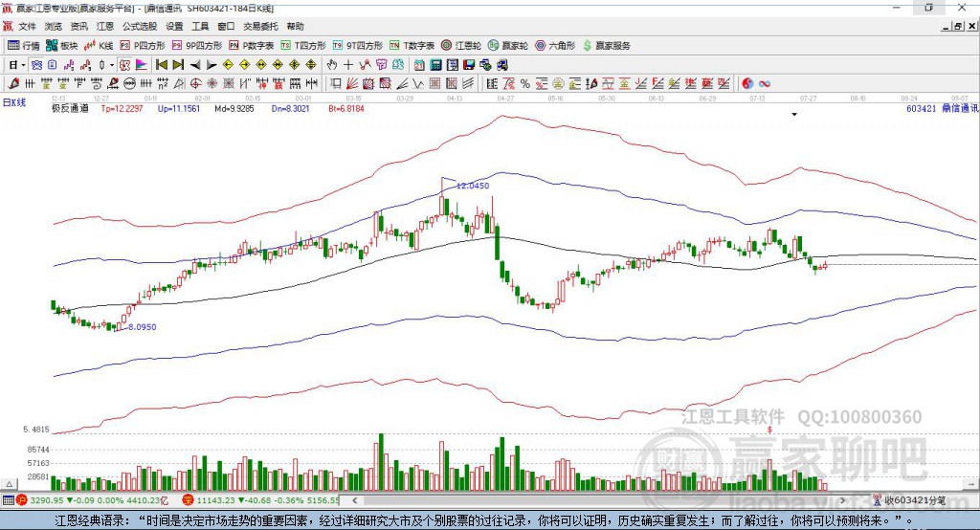Open the 公式选股 menu
980x530 pixels.
pyautogui.click(x=140, y=26)
